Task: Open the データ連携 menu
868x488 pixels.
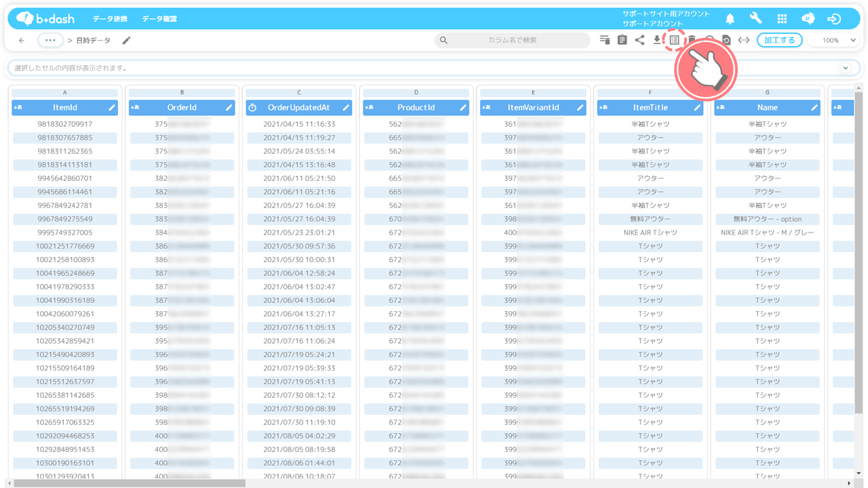Action: (110, 19)
